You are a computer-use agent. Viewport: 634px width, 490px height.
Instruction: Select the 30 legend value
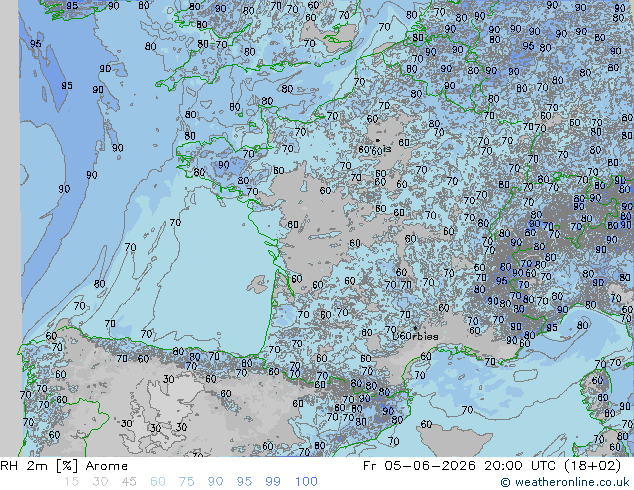tap(100, 482)
